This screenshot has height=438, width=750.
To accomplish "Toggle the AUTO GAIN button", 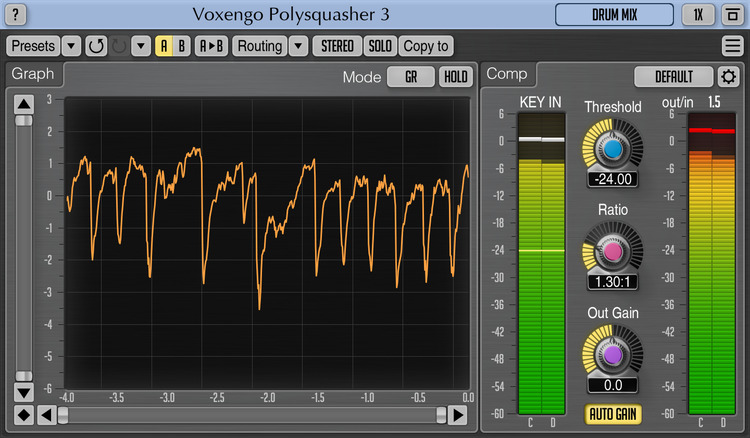I will pos(613,414).
